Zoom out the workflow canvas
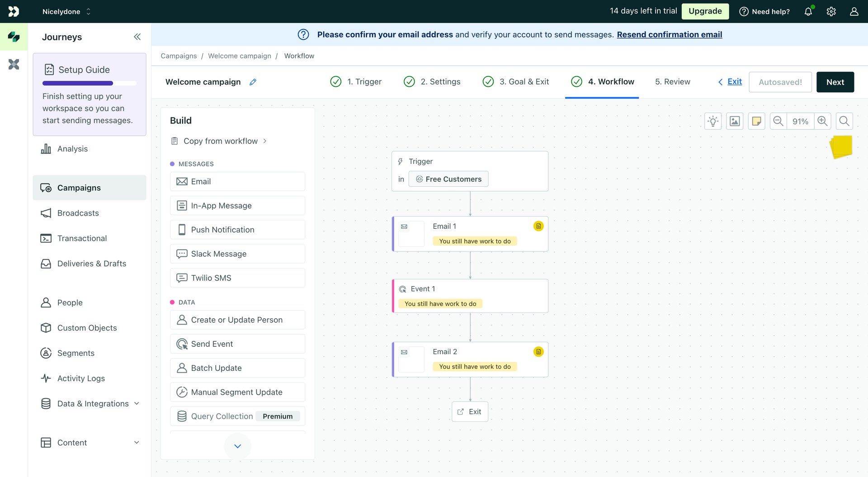Viewport: 868px width, 477px height. click(x=778, y=121)
